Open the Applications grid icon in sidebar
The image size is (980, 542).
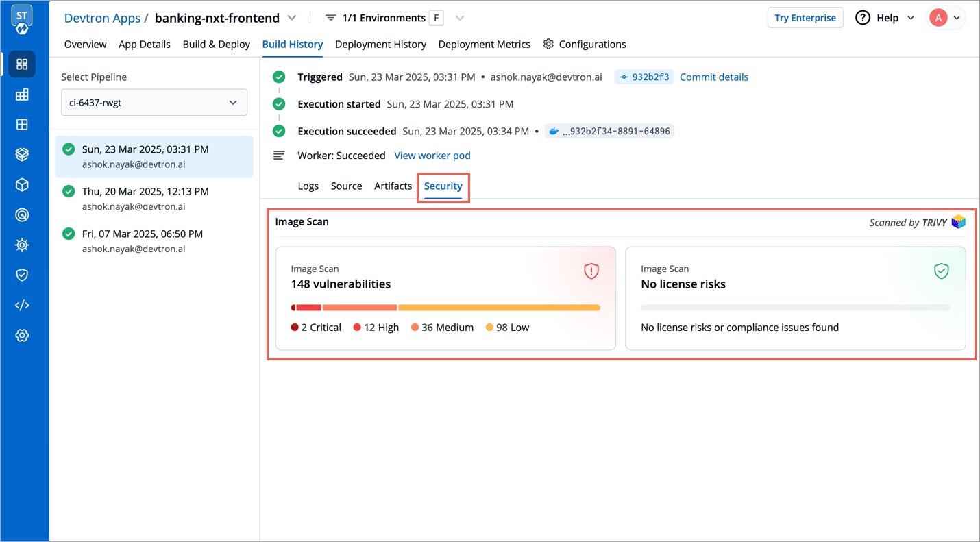(22, 64)
